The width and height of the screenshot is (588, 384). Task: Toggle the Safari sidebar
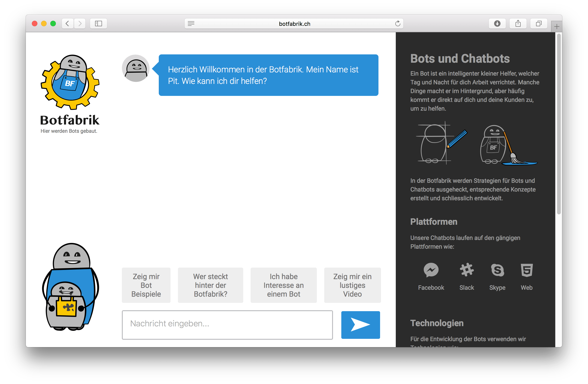click(x=98, y=24)
